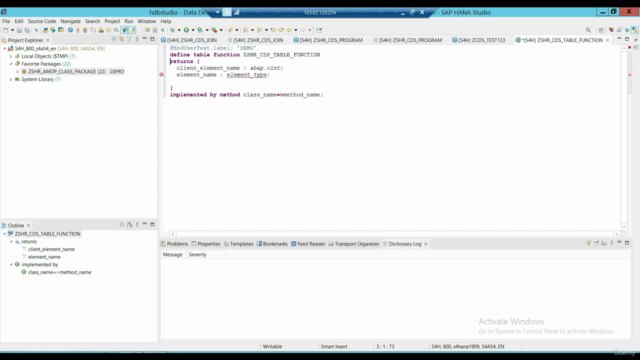Click the Open Perspective icon

tap(601, 30)
